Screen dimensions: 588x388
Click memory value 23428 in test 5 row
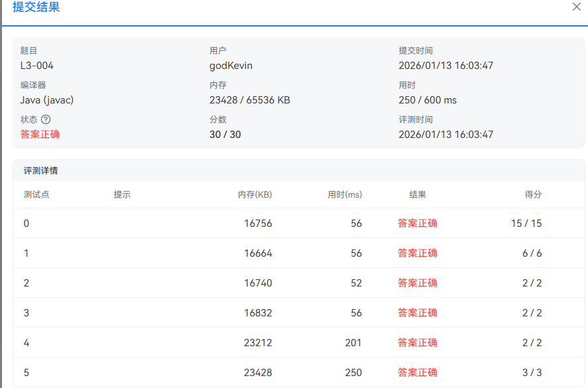point(258,373)
